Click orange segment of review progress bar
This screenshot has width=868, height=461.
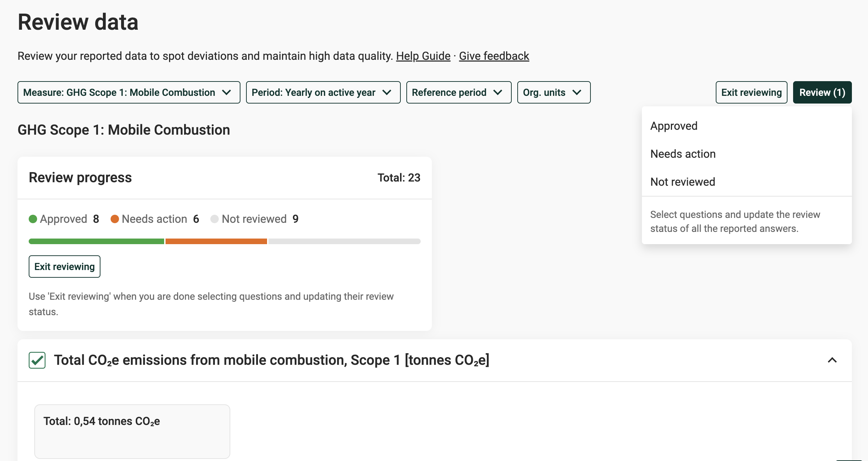pos(216,241)
